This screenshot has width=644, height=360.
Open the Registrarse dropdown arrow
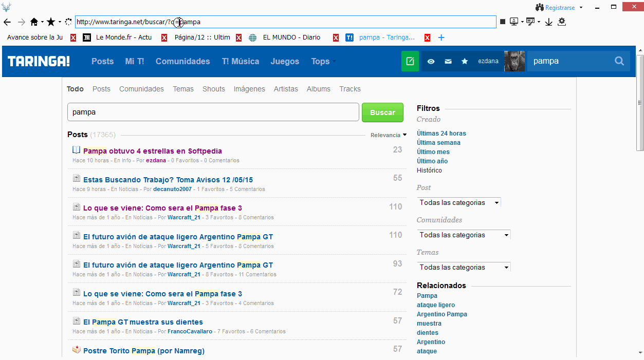(581, 7)
